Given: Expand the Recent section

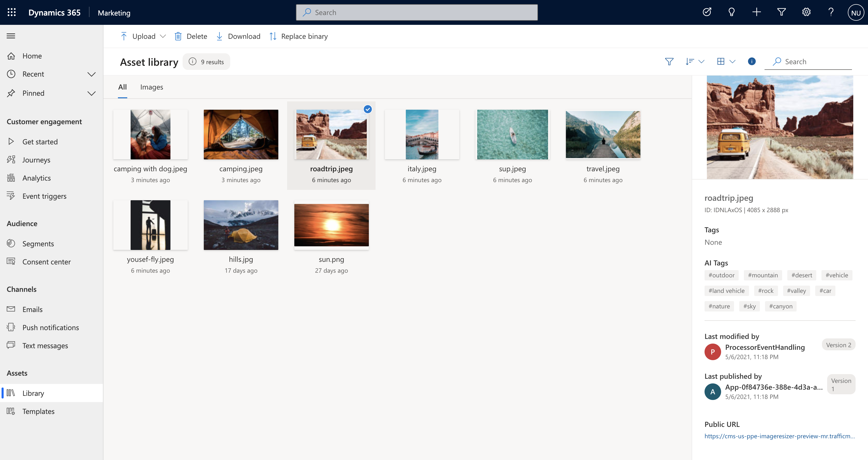Looking at the screenshot, I should pyautogui.click(x=91, y=74).
